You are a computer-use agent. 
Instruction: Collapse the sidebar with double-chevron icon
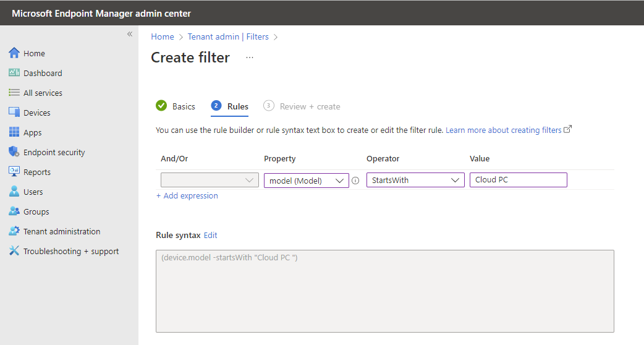pyautogui.click(x=130, y=34)
